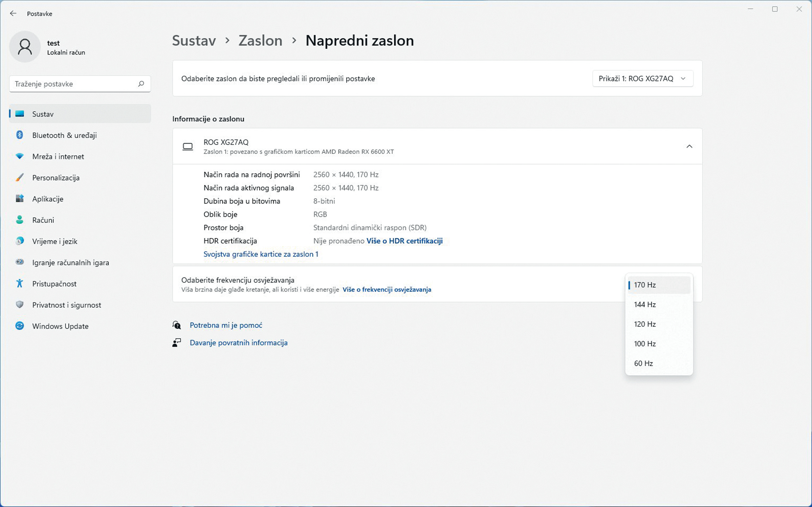Click the user profile avatar icon

pos(25,47)
